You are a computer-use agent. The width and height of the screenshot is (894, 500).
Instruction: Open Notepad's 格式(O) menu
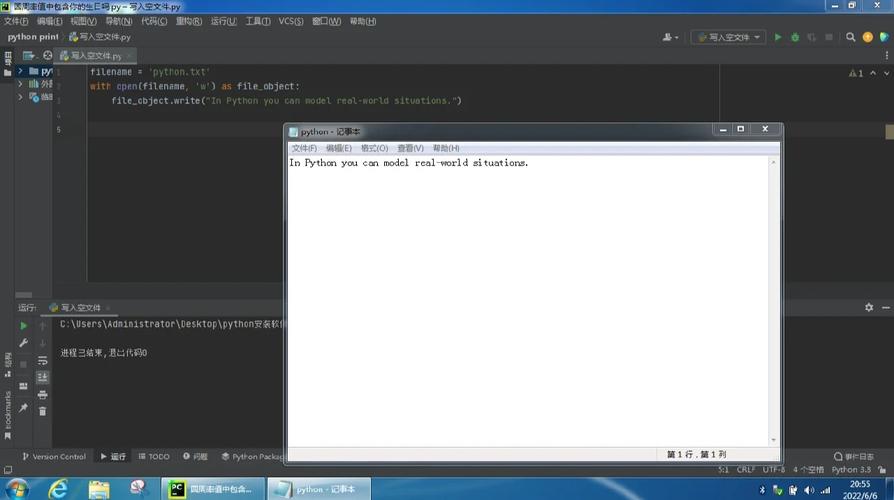[374, 148]
